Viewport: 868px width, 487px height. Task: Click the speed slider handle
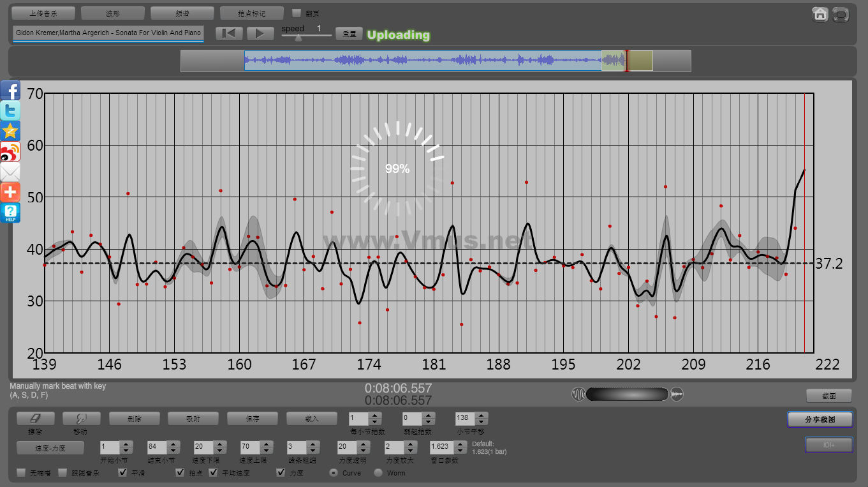[x=298, y=37]
